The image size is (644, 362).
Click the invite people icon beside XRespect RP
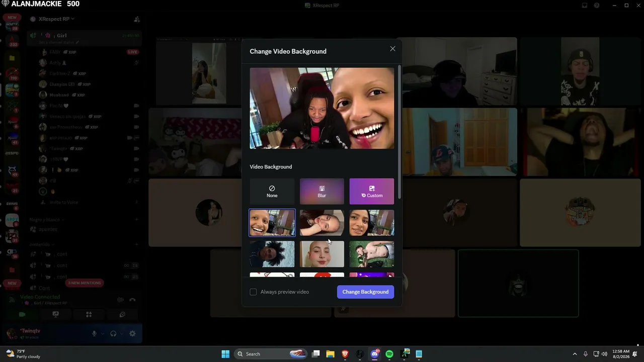coord(136,19)
